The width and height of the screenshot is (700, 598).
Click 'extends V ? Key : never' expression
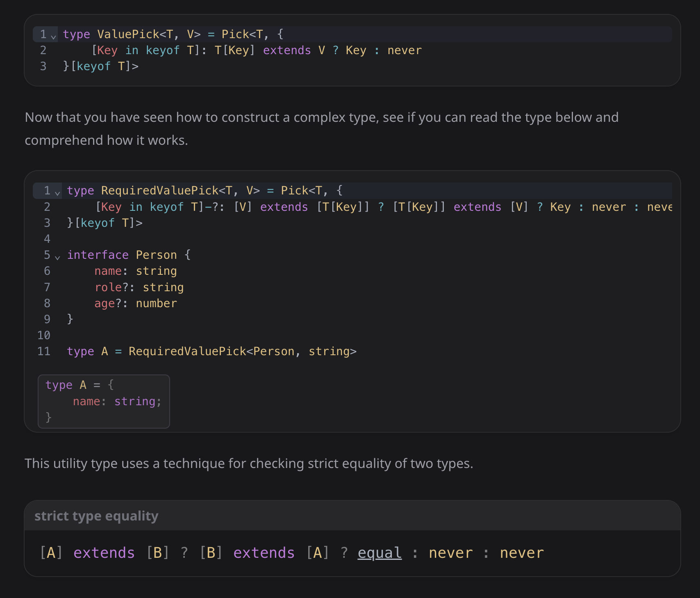(342, 50)
